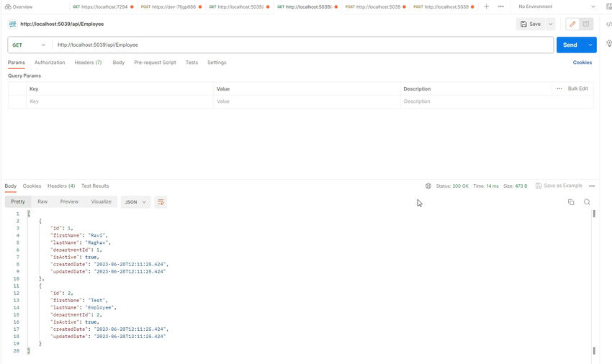The height and width of the screenshot is (364, 612).
Task: Open the GET https://localhost:7294 tab
Action: tap(103, 7)
